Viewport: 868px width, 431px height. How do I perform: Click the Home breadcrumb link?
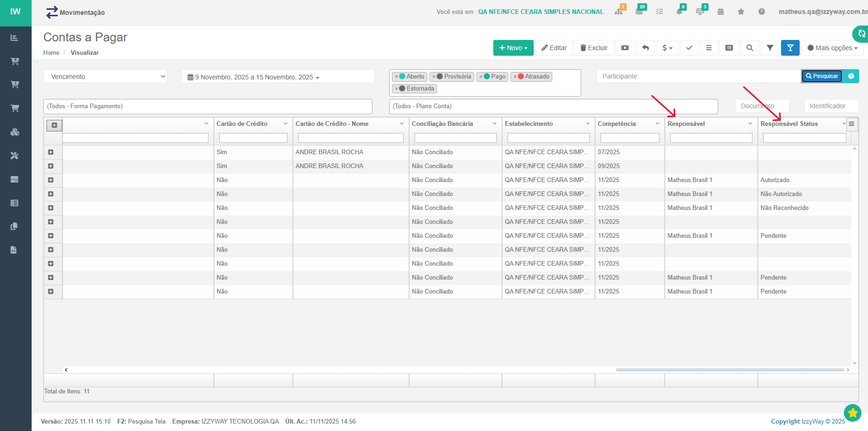point(51,53)
